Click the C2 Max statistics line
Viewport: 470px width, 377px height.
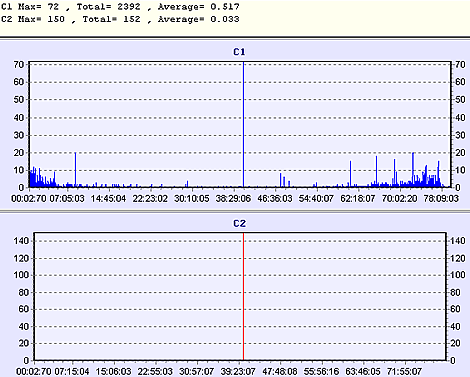pyautogui.click(x=120, y=19)
